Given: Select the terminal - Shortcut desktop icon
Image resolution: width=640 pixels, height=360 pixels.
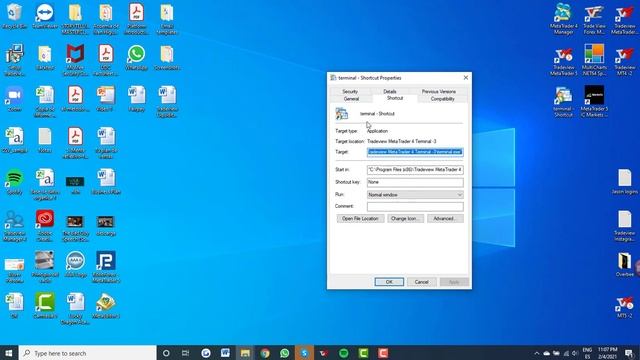Looking at the screenshot, I should 564,102.
